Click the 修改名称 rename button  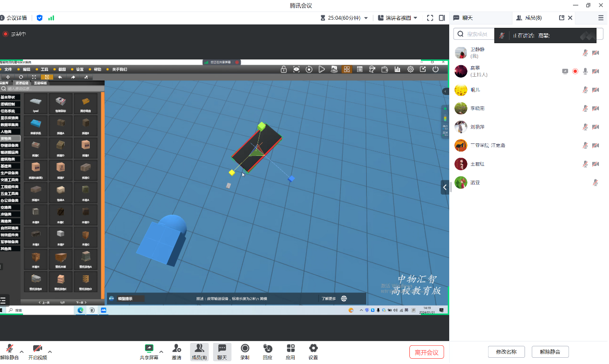pos(506,352)
